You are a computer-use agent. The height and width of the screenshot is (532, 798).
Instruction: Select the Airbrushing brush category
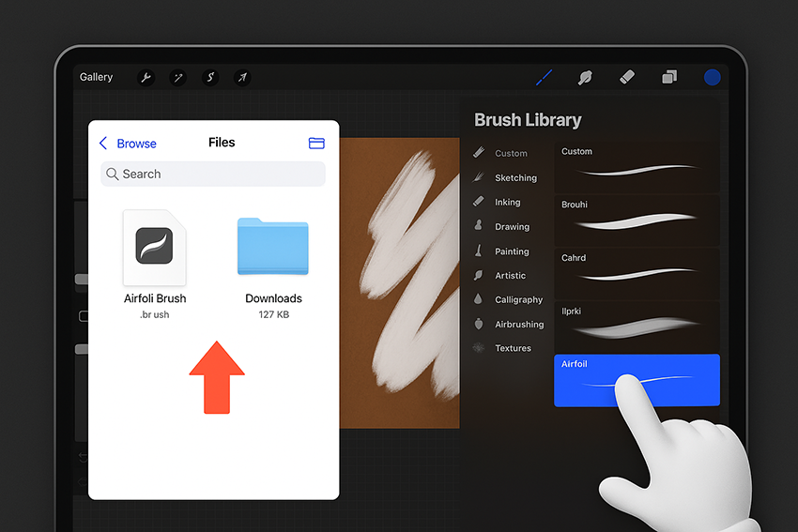point(519,324)
